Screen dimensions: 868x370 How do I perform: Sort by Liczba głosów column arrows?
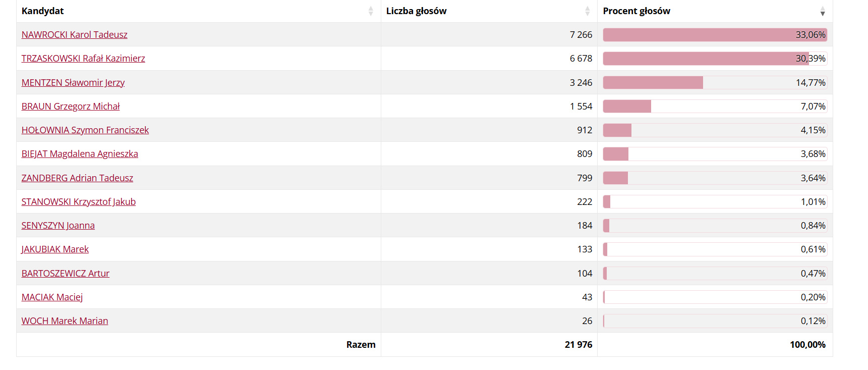[588, 11]
